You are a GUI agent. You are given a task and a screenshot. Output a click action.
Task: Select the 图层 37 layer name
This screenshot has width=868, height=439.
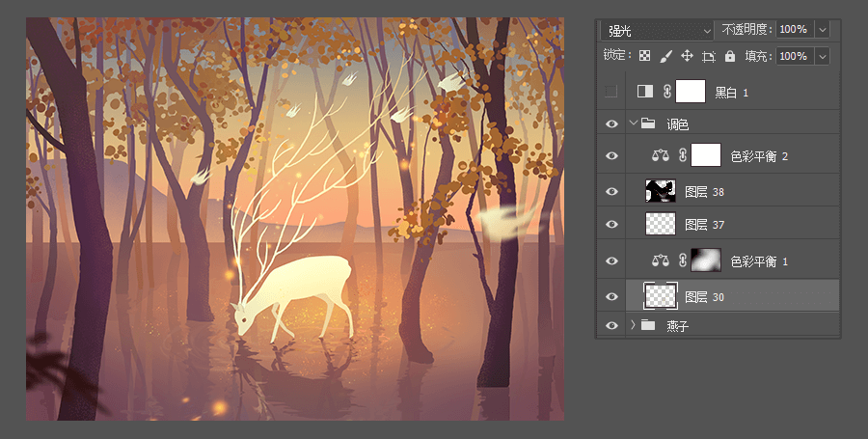(x=704, y=225)
